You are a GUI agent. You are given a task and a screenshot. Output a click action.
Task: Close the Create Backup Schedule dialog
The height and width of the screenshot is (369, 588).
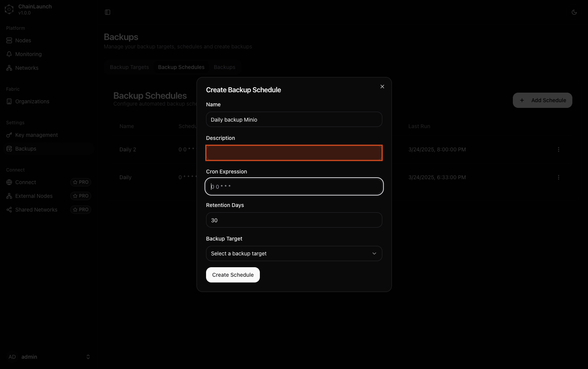pos(382,87)
